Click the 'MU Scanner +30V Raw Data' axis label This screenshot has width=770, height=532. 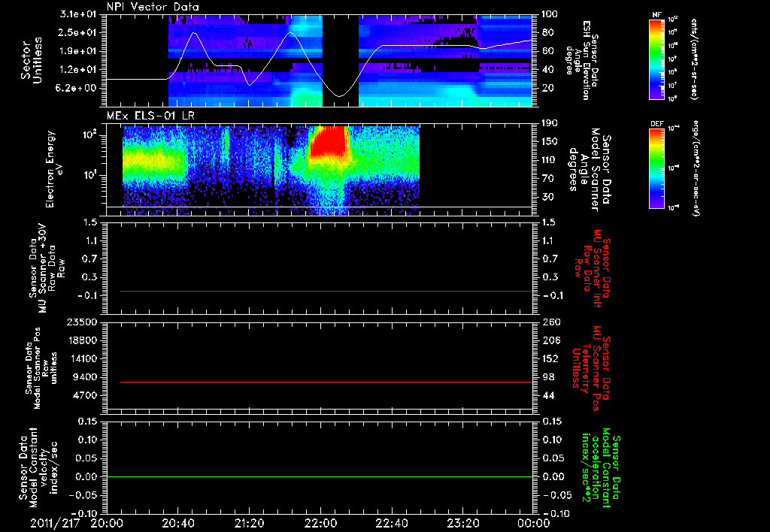pyautogui.click(x=46, y=268)
